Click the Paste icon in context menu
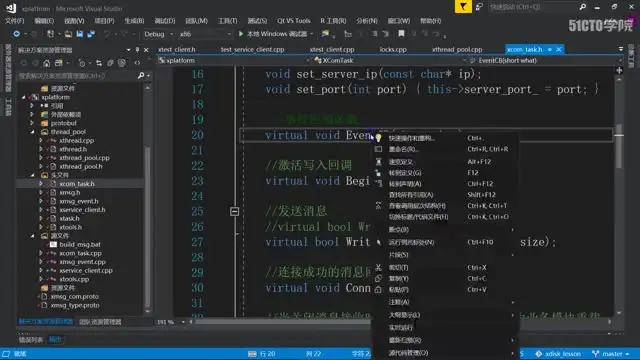 378,289
